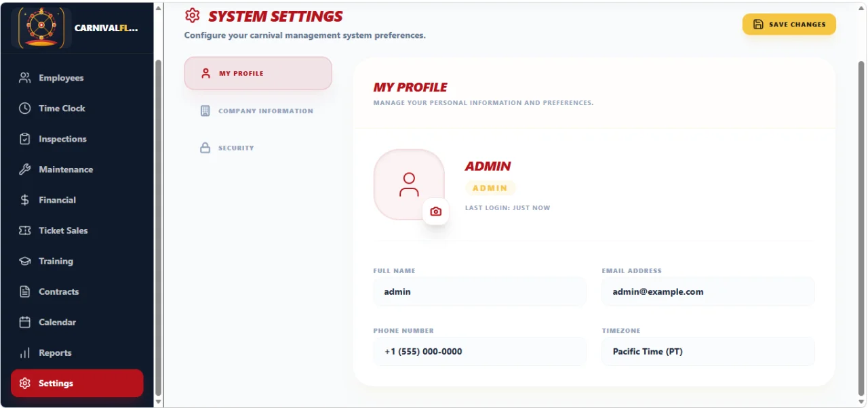This screenshot has height=408, width=868.
Task: Click the Contracts document icon
Action: pos(25,291)
